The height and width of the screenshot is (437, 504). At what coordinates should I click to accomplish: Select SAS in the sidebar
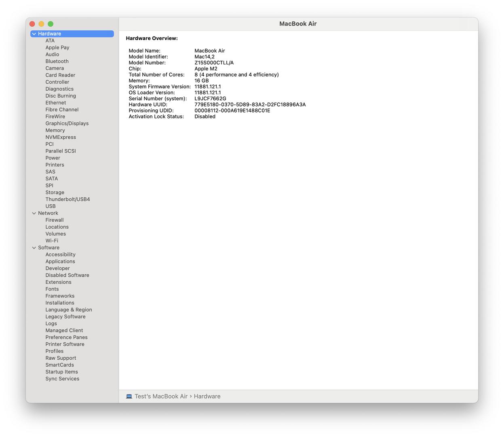click(50, 172)
